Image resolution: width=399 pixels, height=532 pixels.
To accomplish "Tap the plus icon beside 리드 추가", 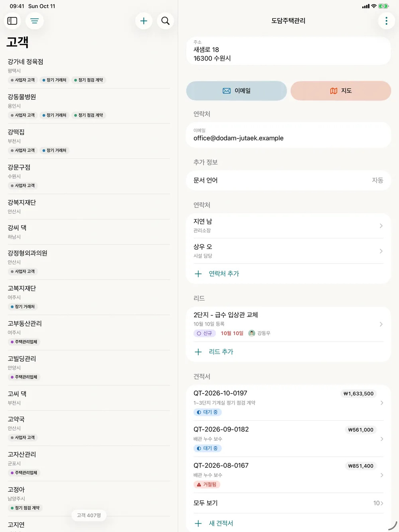I will tap(198, 352).
